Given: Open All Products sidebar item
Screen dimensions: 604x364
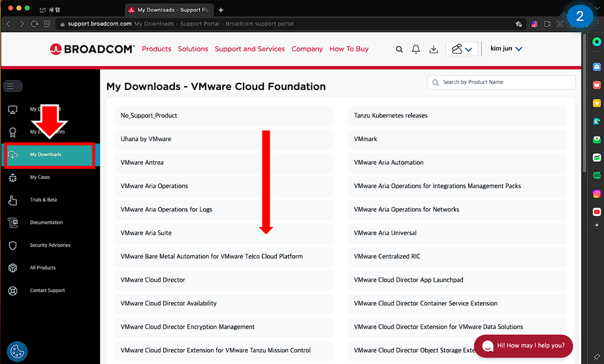Looking at the screenshot, I should click(42, 268).
